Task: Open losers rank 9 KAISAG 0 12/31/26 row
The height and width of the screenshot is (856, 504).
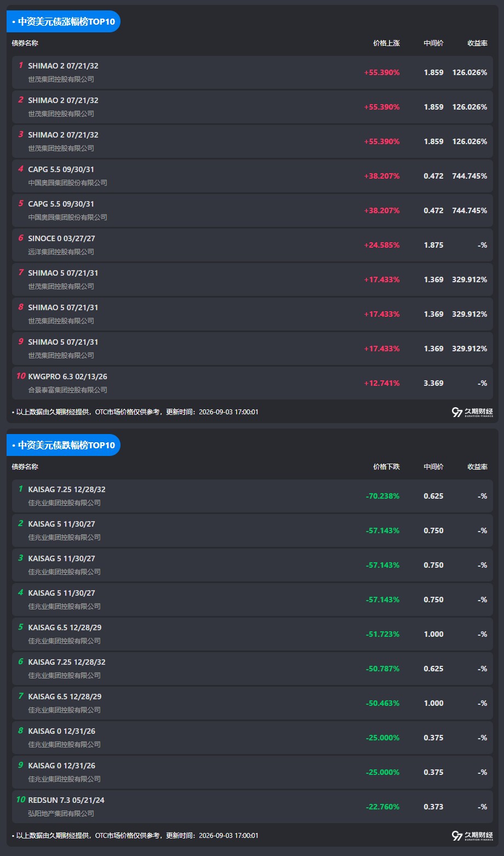Action: (x=253, y=772)
